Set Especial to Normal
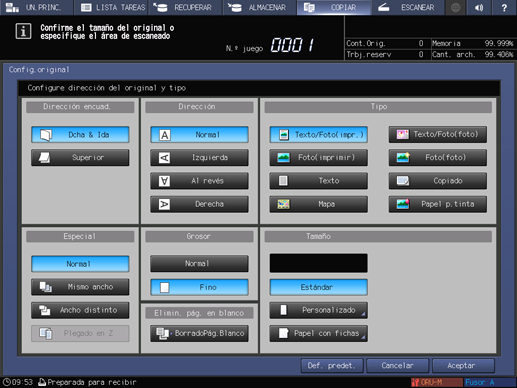The image size is (517, 388). (80, 264)
